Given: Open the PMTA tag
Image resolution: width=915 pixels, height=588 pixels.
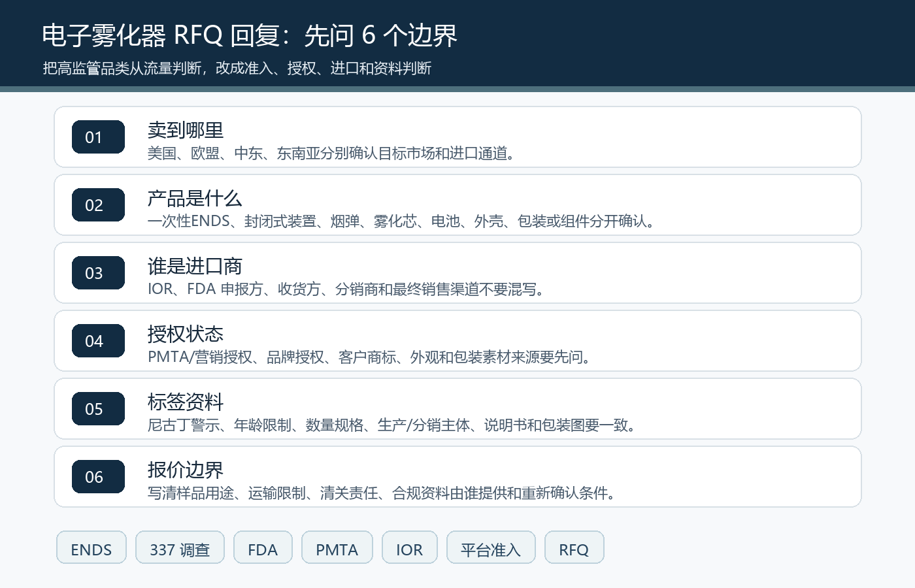Looking at the screenshot, I should tap(337, 547).
